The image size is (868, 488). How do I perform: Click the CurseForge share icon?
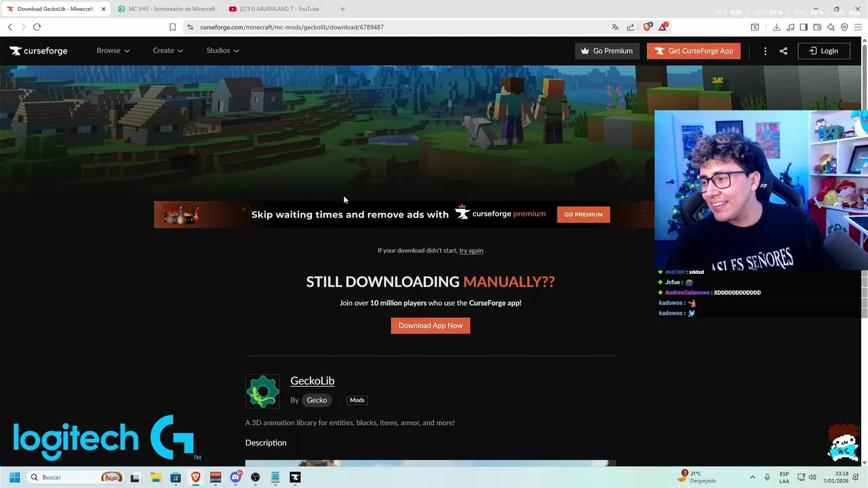[x=783, y=51]
